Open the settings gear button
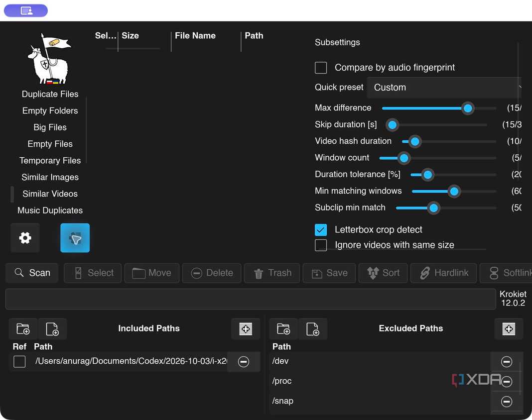The width and height of the screenshot is (532, 420). (25, 238)
